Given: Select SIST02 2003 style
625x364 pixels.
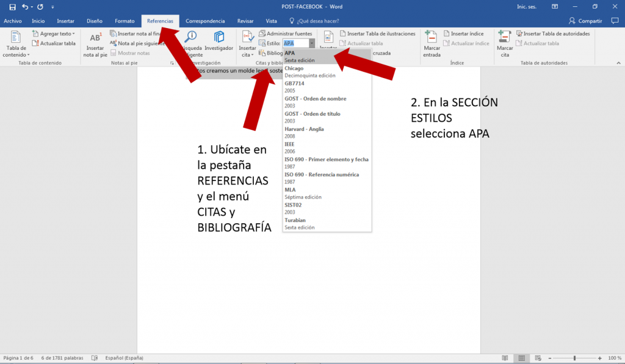Looking at the screenshot, I should (327, 209).
